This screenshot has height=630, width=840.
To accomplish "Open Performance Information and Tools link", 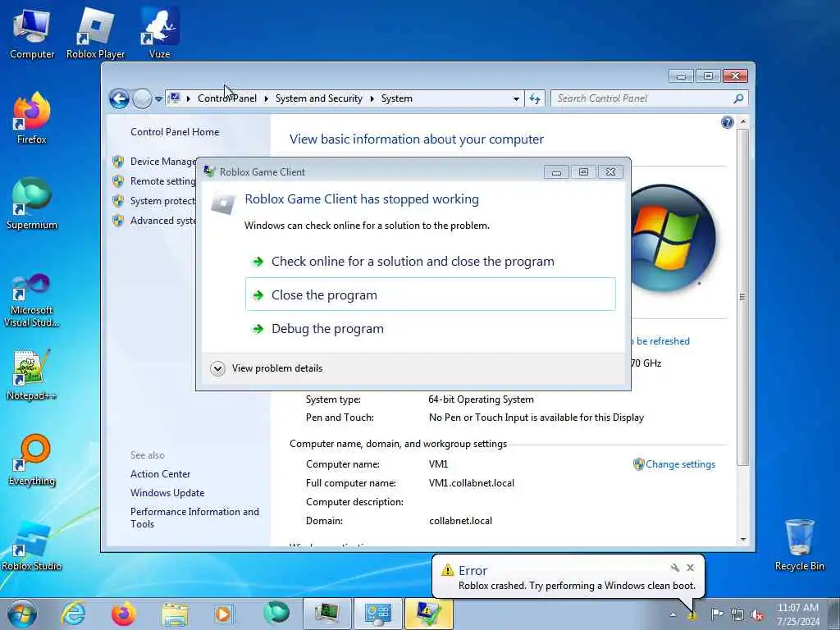I will 194,518.
